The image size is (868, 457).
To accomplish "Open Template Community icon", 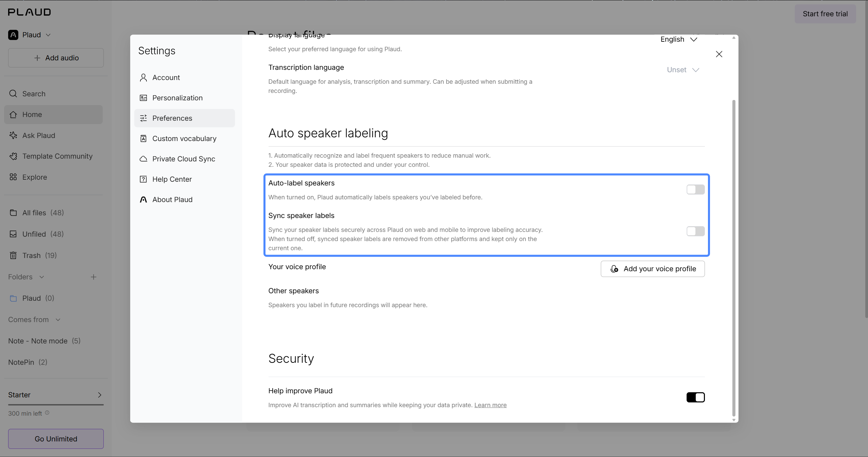I will pos(13,156).
